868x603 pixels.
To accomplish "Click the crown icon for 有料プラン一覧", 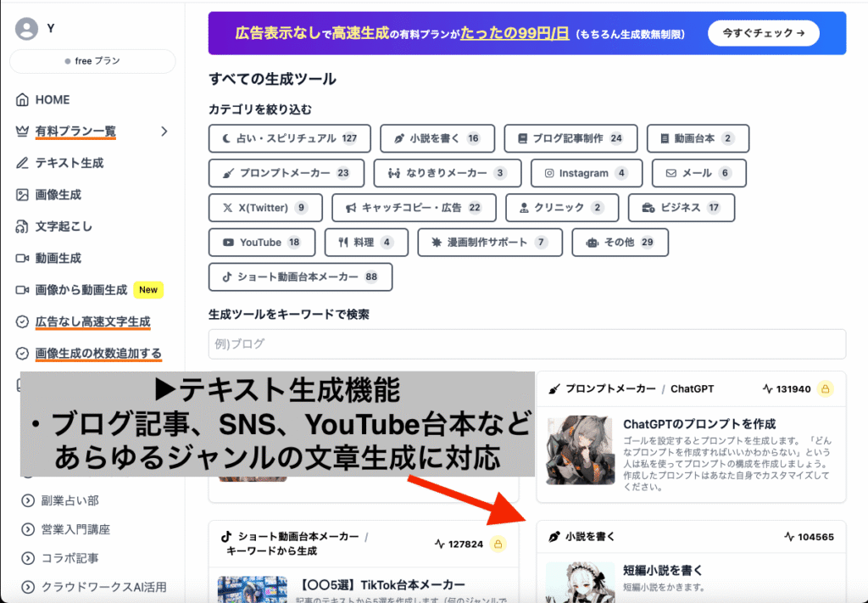I will pos(22,131).
